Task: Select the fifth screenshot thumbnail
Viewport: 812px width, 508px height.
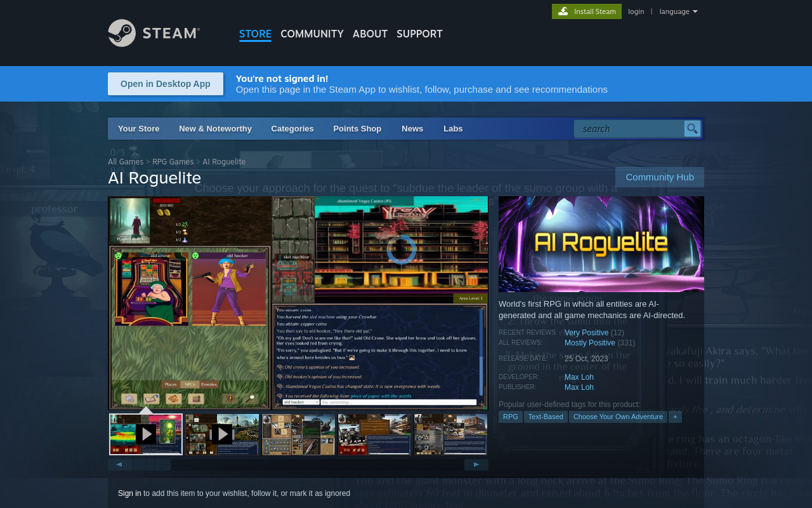Action: coord(450,434)
